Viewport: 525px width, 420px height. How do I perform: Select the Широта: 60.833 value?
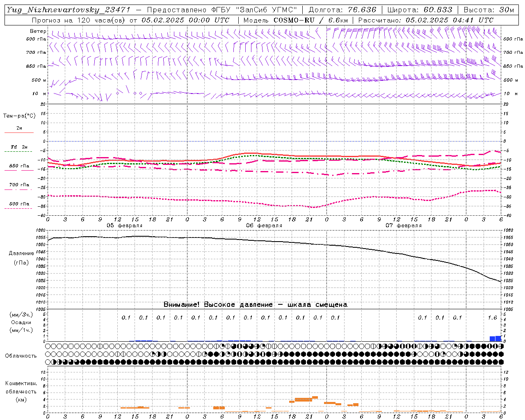point(420,10)
